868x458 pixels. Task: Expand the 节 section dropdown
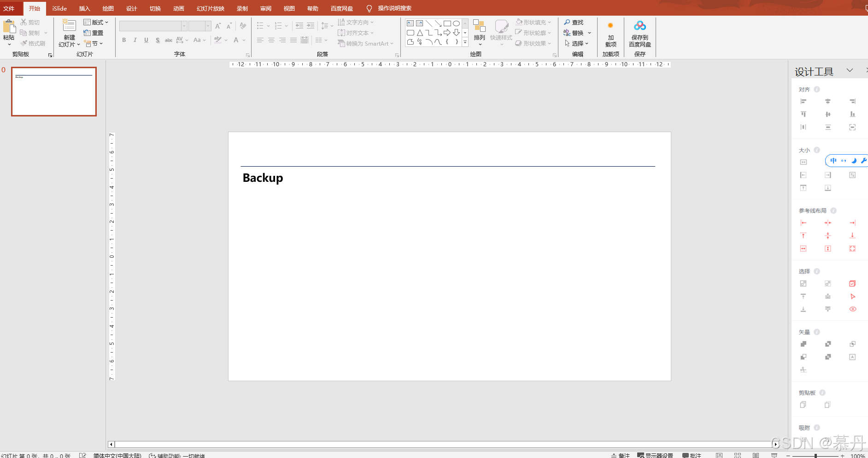coord(94,44)
